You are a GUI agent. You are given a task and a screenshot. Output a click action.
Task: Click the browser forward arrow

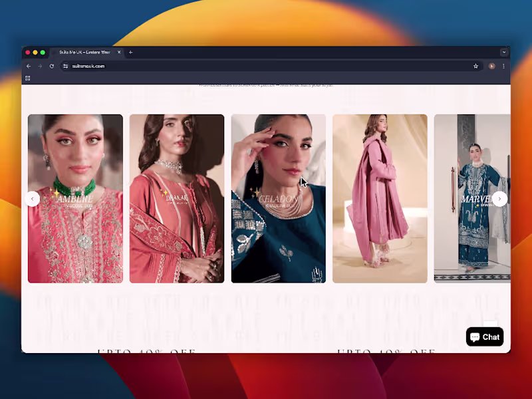tap(40, 66)
